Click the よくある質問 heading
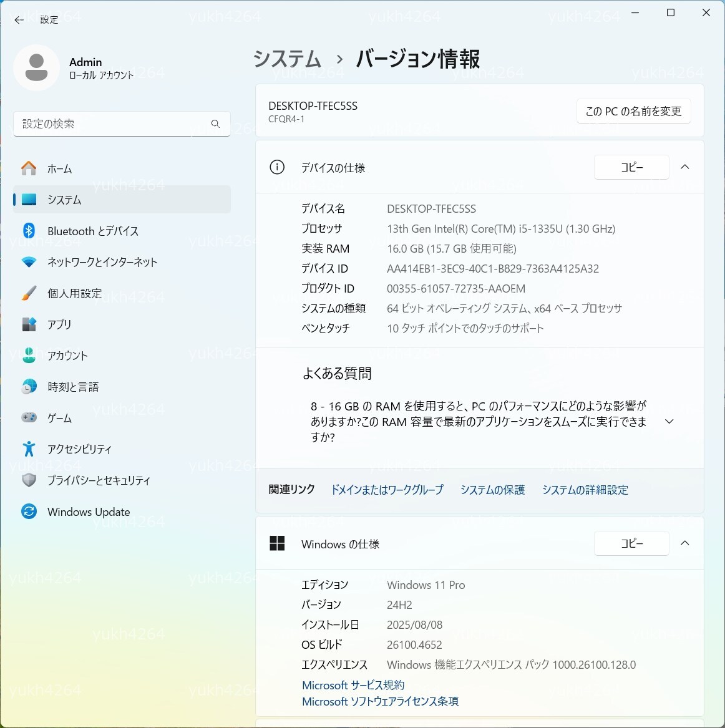 pos(337,373)
